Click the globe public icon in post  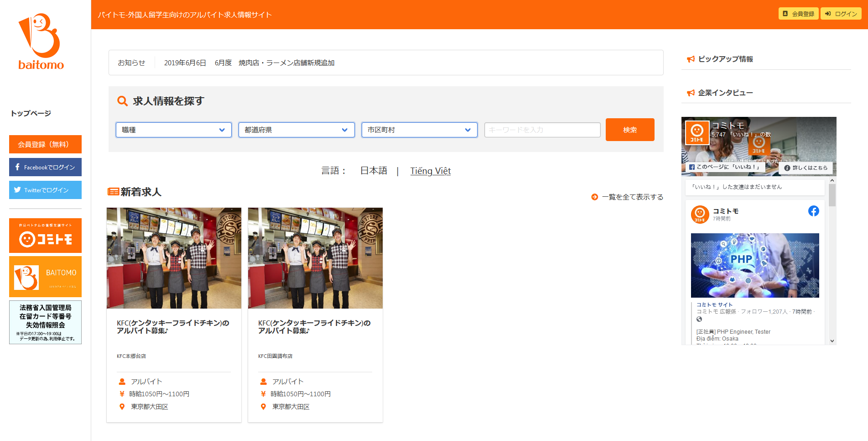(x=699, y=319)
